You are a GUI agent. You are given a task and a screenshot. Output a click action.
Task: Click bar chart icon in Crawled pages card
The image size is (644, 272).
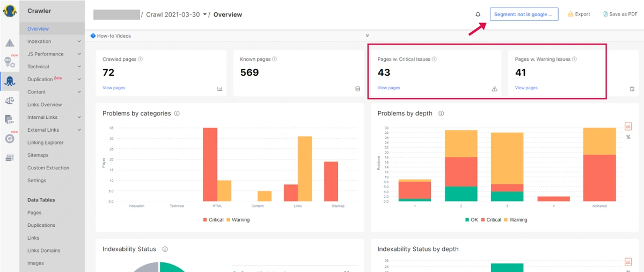pos(220,89)
